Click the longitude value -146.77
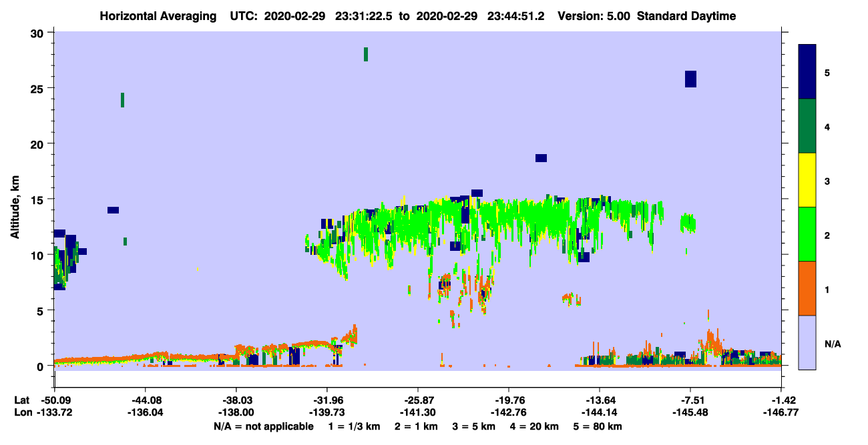 tap(781, 412)
